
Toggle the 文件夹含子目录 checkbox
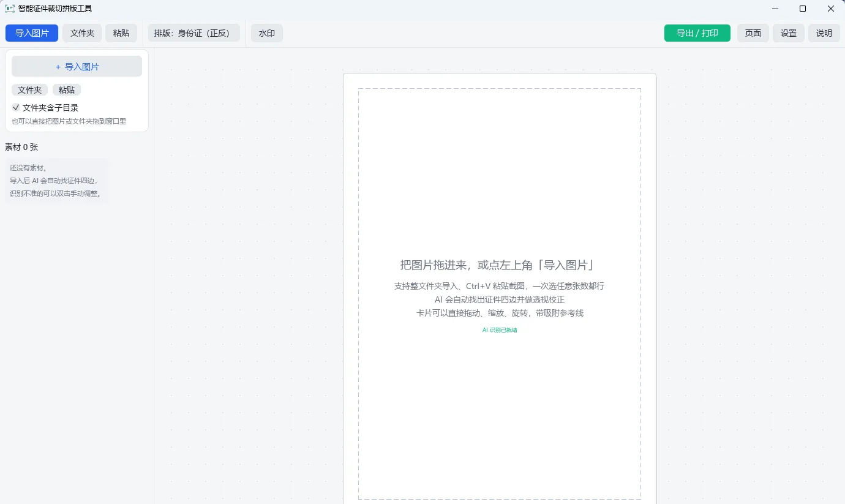click(16, 107)
